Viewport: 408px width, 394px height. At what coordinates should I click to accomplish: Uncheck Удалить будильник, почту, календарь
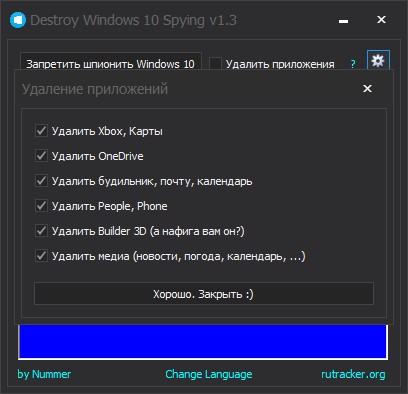point(41,181)
